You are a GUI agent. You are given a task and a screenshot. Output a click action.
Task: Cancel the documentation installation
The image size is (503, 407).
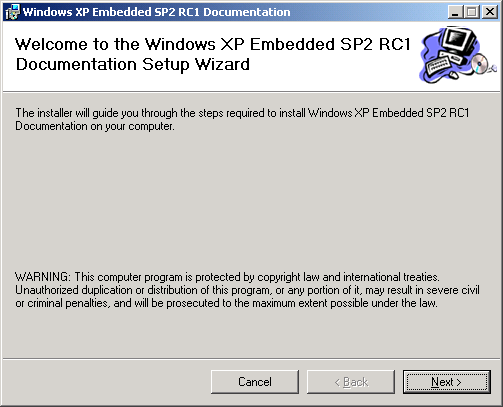click(x=255, y=382)
